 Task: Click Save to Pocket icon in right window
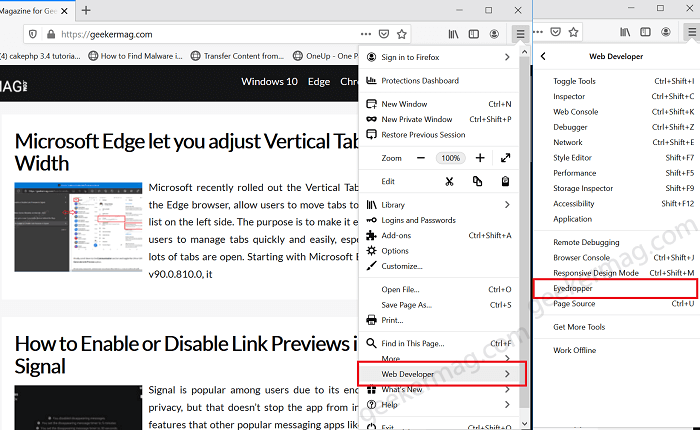(555, 32)
